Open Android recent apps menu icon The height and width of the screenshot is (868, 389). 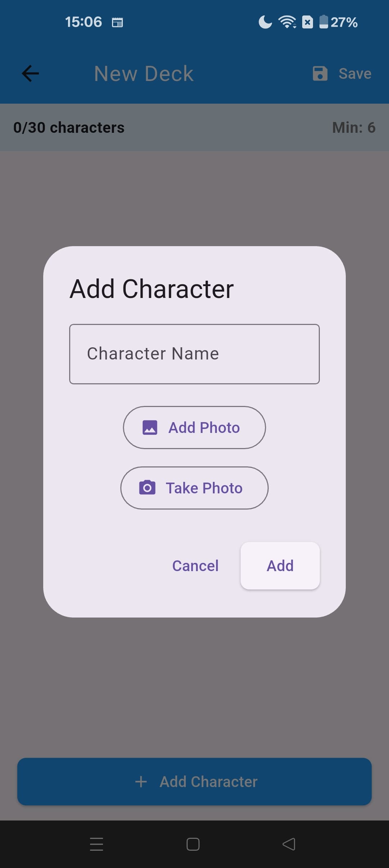tap(97, 844)
